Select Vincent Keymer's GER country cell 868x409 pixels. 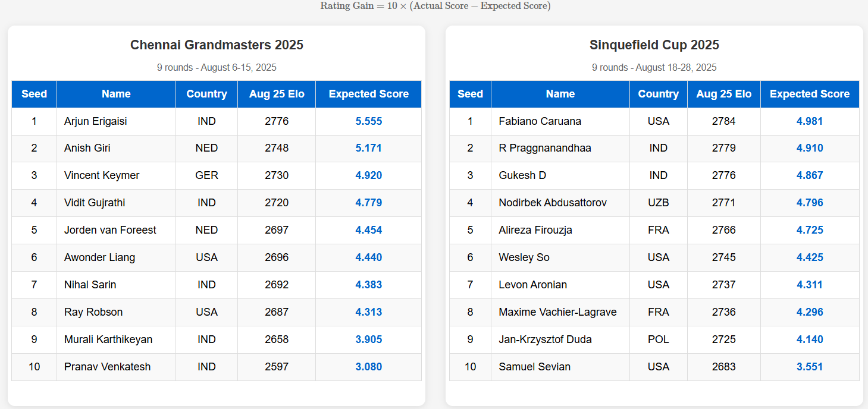[206, 175]
